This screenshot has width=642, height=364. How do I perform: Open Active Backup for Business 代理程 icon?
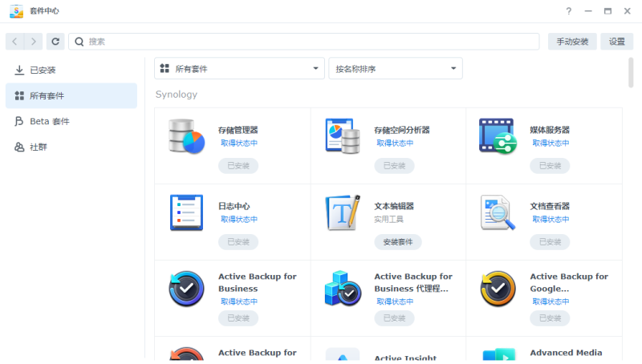pos(343,289)
